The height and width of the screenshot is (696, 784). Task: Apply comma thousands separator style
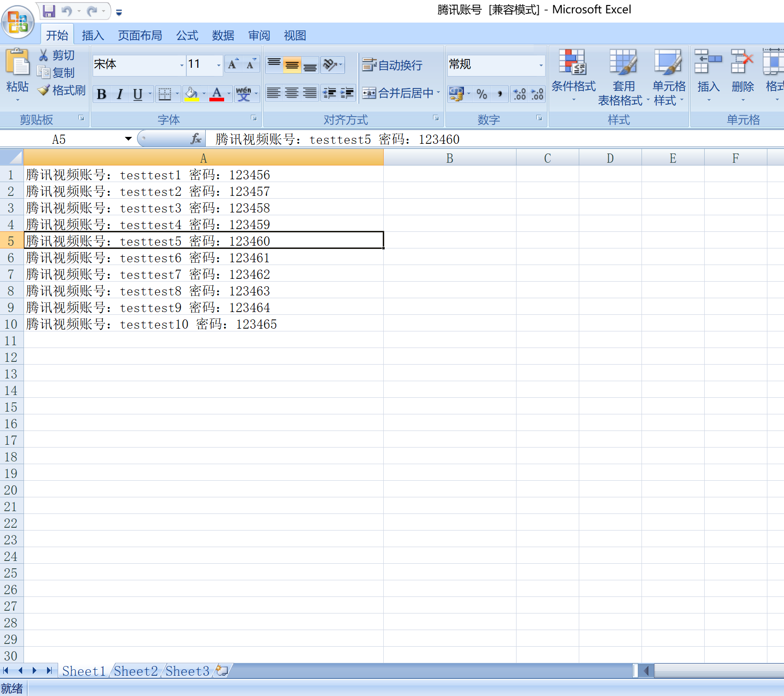pos(500,94)
